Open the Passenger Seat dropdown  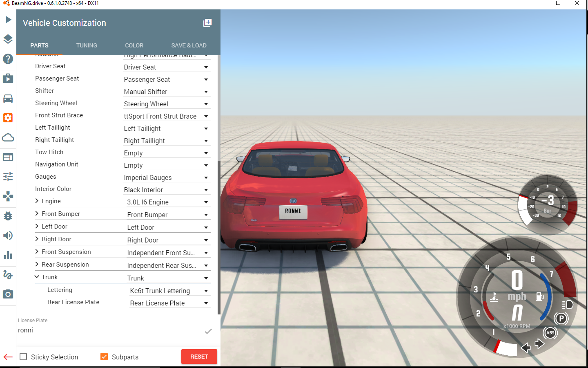[x=167, y=79]
